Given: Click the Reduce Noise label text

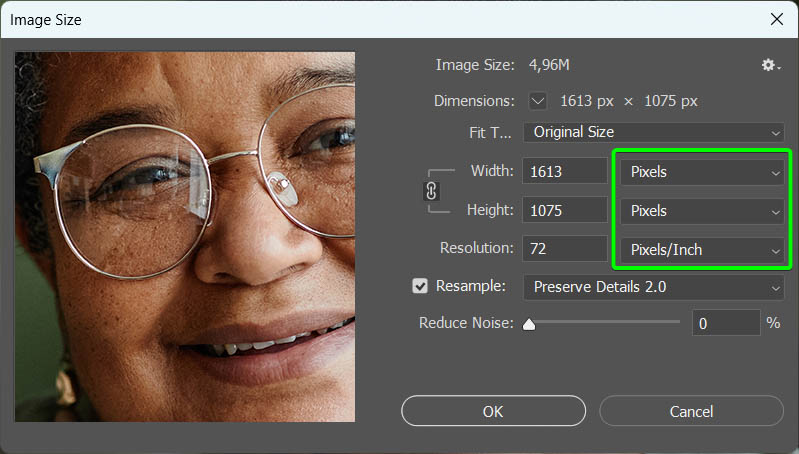Looking at the screenshot, I should (x=466, y=323).
